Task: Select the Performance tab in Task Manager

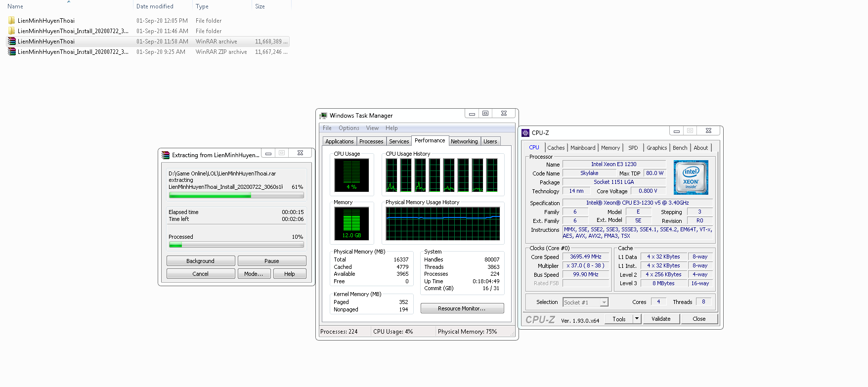Action: [430, 140]
